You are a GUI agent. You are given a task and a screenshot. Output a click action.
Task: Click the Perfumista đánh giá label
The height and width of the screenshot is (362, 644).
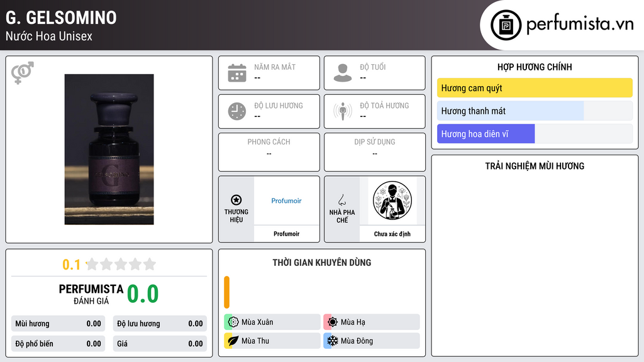coord(91,294)
